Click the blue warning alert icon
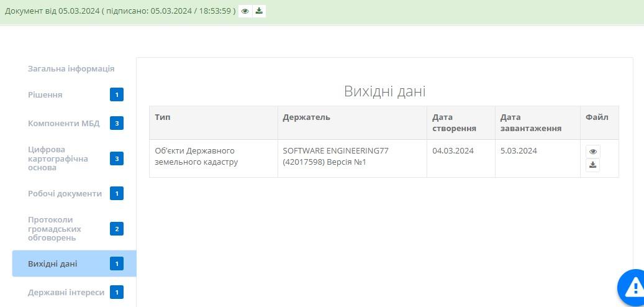The height and width of the screenshot is (307, 644). (x=633, y=287)
